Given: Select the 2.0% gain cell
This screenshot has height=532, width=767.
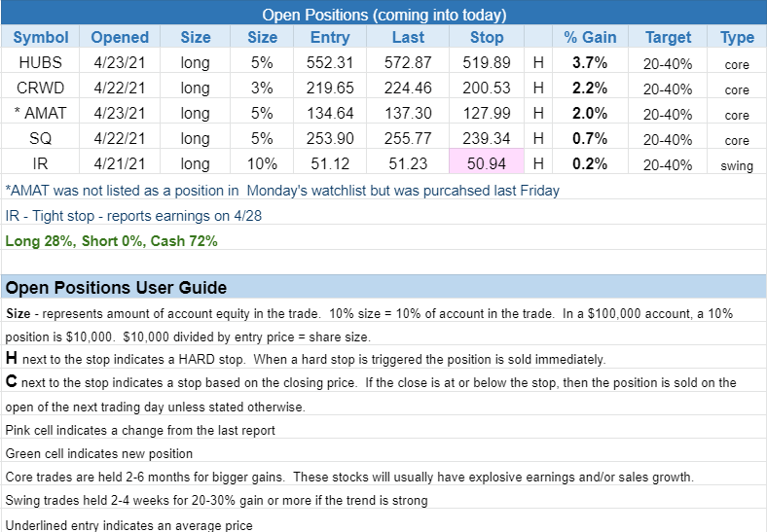Looking at the screenshot, I should [590, 113].
